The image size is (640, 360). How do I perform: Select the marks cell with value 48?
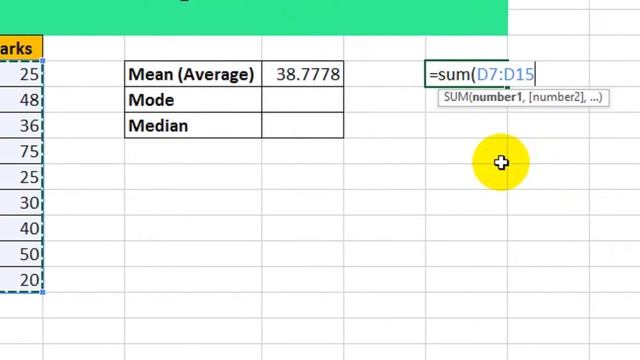(x=21, y=100)
